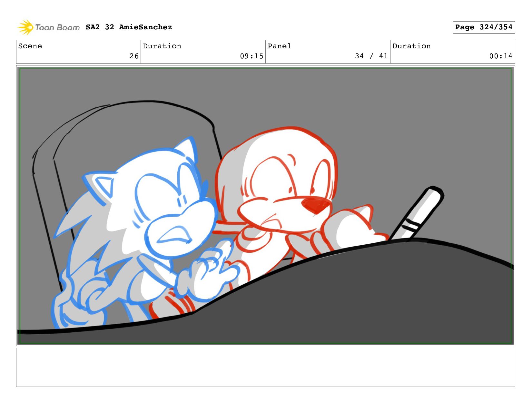Click the 'Scene' label
The width and height of the screenshot is (532, 411).
pos(30,46)
